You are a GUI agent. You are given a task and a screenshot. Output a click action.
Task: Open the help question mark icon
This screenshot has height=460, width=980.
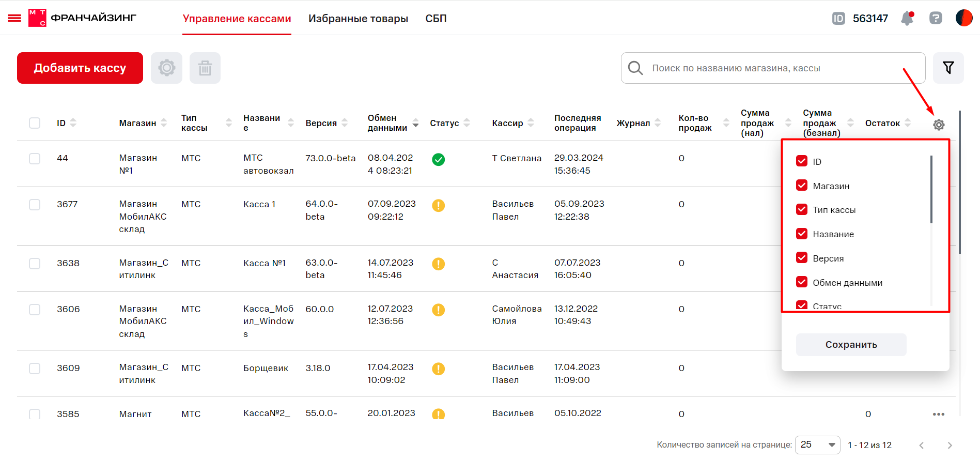[936, 19]
